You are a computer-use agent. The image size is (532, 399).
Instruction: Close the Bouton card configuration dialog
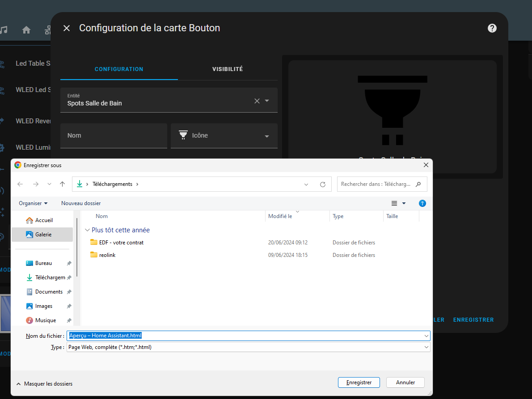coord(67,28)
